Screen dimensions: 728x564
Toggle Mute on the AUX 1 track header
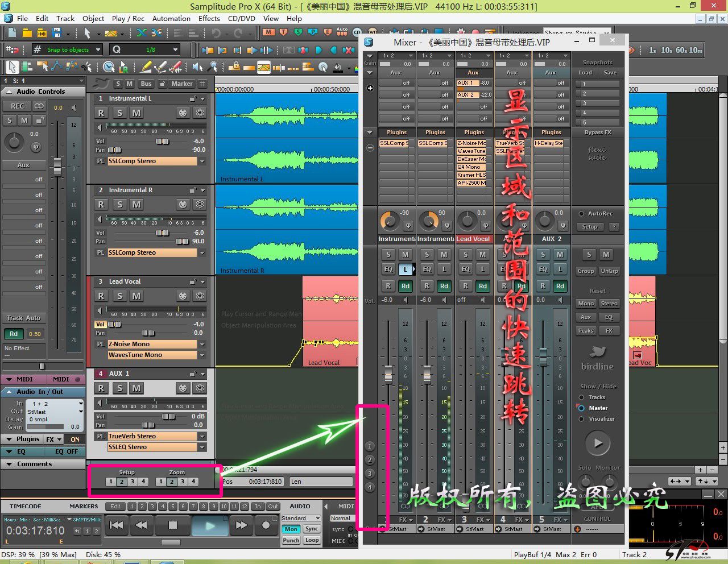click(136, 388)
